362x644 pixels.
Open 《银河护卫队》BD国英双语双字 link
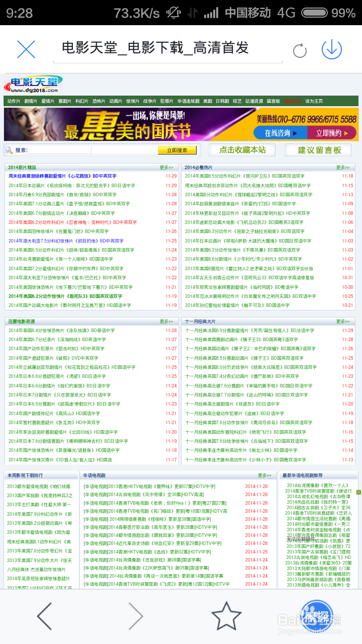pyautogui.click(x=244, y=177)
